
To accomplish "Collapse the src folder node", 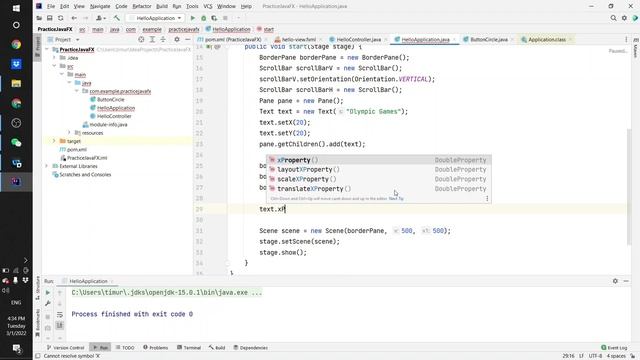I will 54,66.
